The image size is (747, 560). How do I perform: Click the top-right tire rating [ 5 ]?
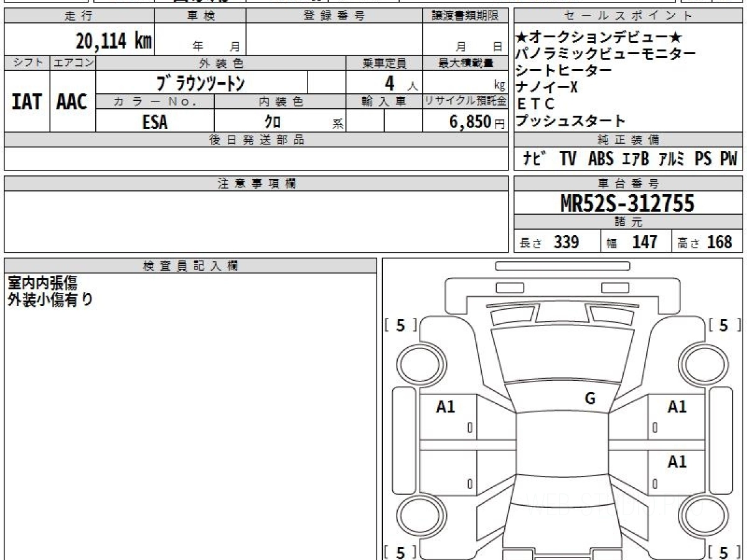point(723,325)
